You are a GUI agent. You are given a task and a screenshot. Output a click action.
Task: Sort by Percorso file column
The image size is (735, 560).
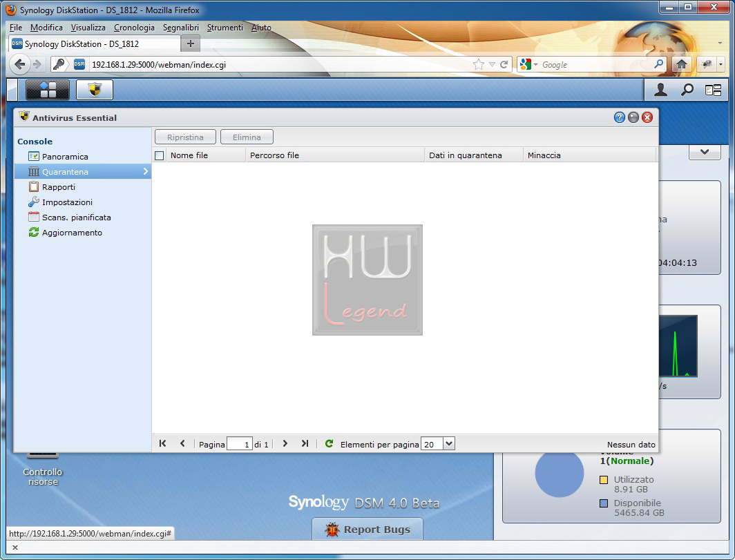[x=334, y=155]
